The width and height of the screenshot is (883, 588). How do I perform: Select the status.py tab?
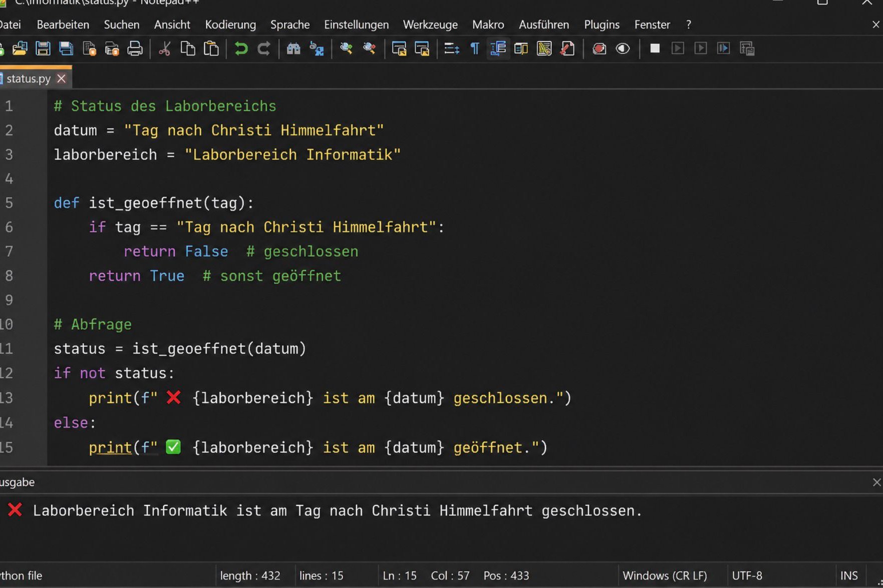point(29,79)
